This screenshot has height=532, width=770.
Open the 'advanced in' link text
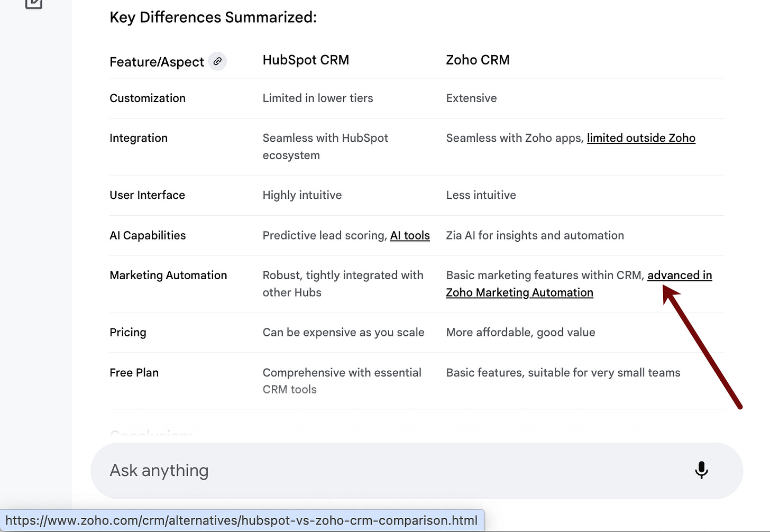point(680,275)
